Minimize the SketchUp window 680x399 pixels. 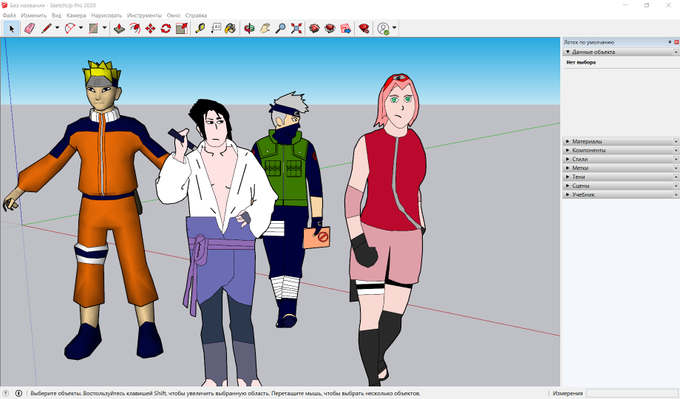(625, 5)
